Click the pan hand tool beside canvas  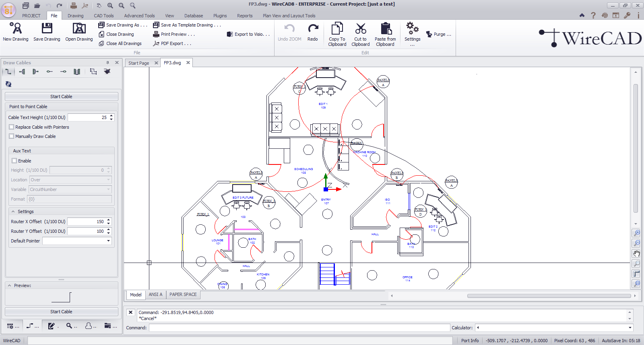pyautogui.click(x=636, y=253)
